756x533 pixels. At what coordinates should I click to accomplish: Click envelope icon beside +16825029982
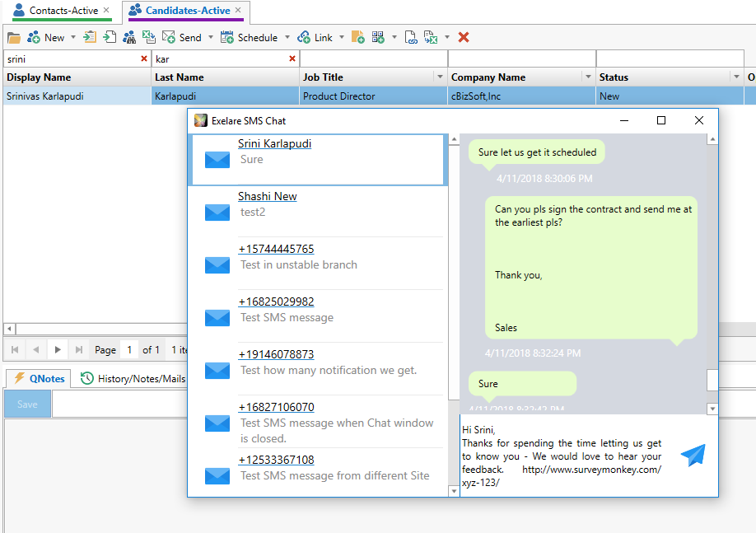pyautogui.click(x=217, y=317)
